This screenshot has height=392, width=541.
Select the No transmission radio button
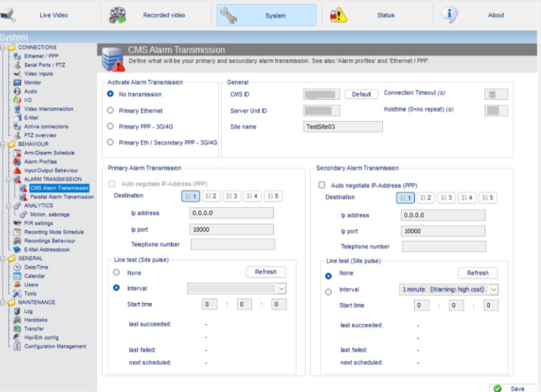[110, 94]
